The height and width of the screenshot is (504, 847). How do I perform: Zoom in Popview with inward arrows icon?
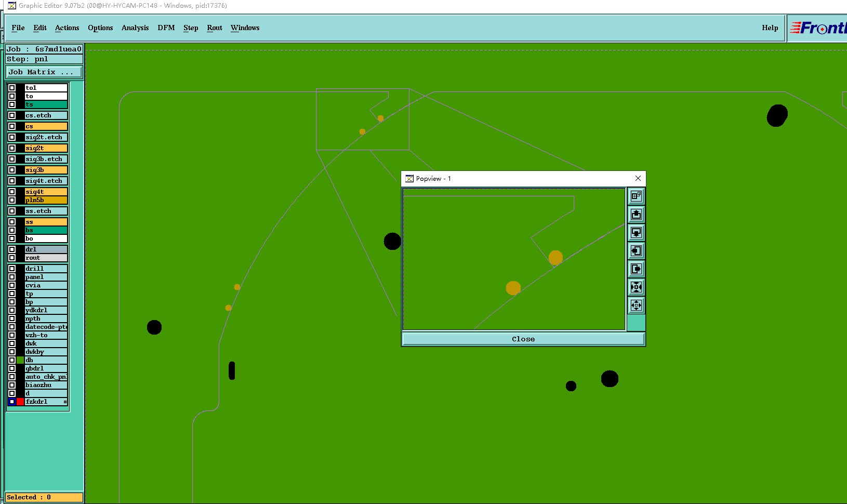[x=636, y=287]
